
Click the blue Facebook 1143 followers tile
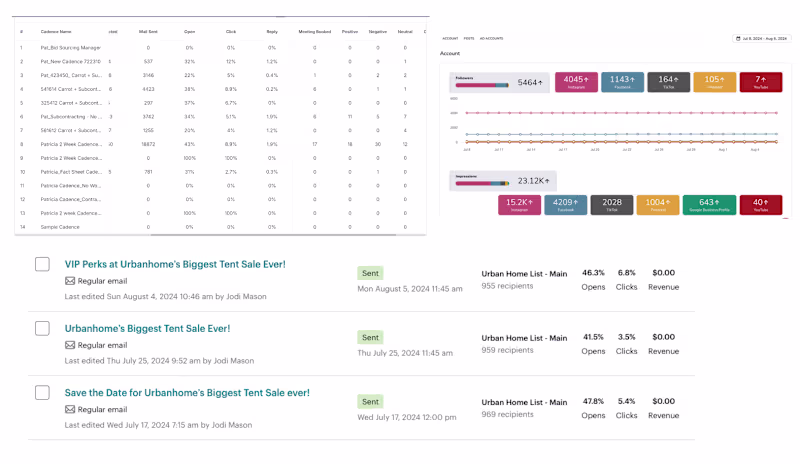622,82
